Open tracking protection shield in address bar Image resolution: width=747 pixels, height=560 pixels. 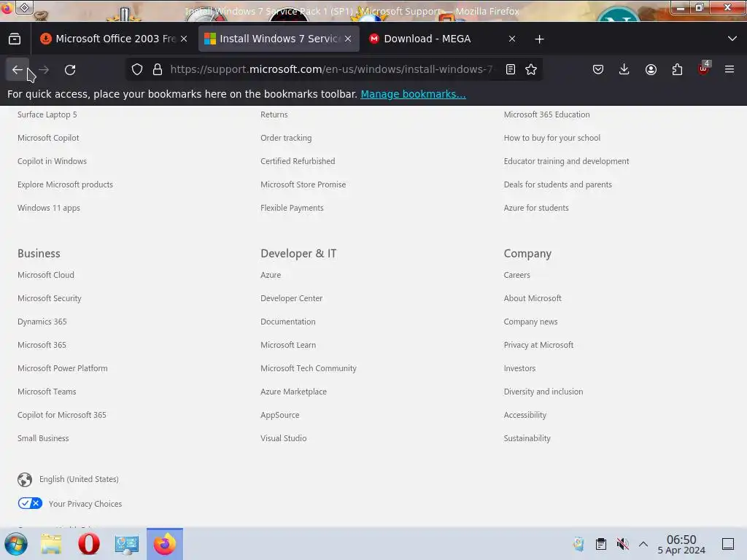[137, 69]
